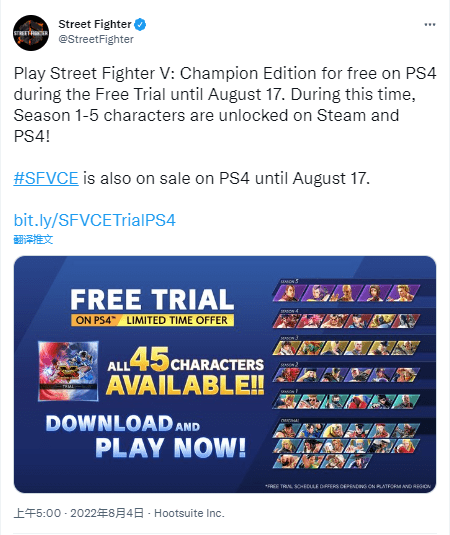The image size is (450, 535).
Task: Click the Season 2 character row
Action: [346, 375]
